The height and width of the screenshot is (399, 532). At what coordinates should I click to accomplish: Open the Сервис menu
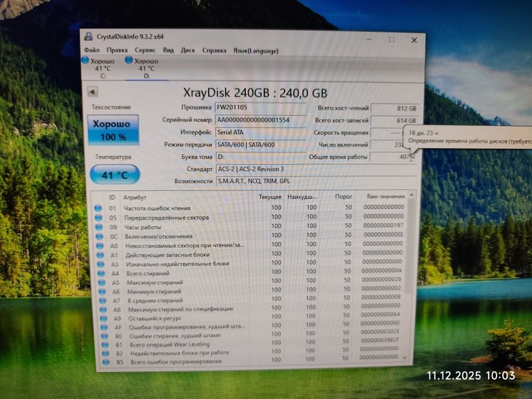click(x=145, y=50)
